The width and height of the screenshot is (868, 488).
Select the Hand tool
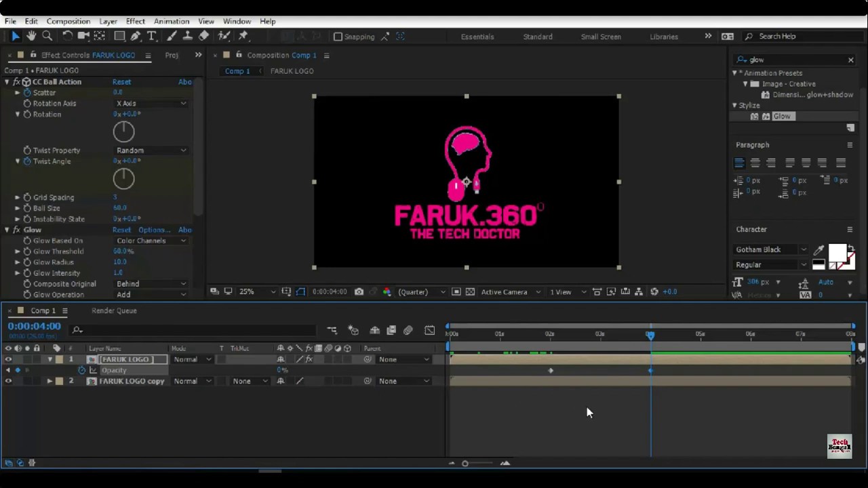[x=31, y=36]
